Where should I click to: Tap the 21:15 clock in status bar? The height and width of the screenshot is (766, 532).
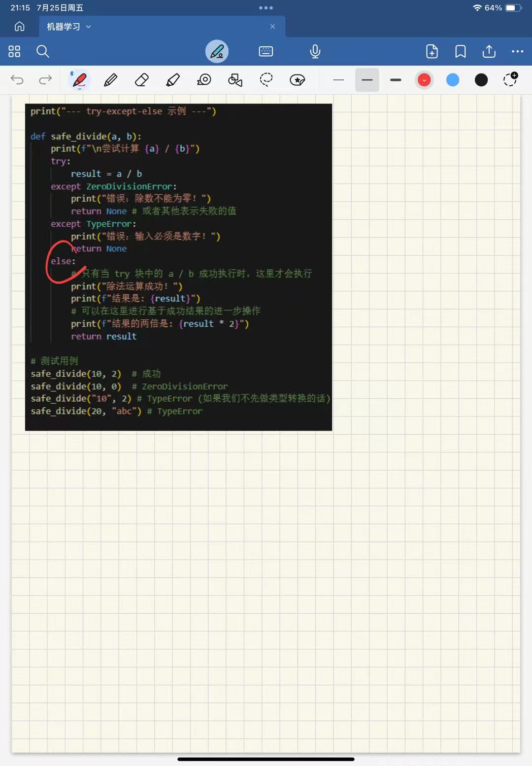tap(20, 8)
